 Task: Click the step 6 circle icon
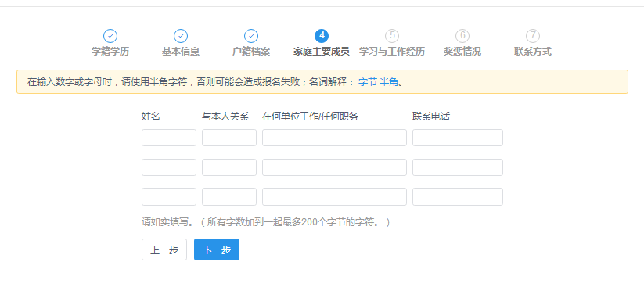point(462,36)
